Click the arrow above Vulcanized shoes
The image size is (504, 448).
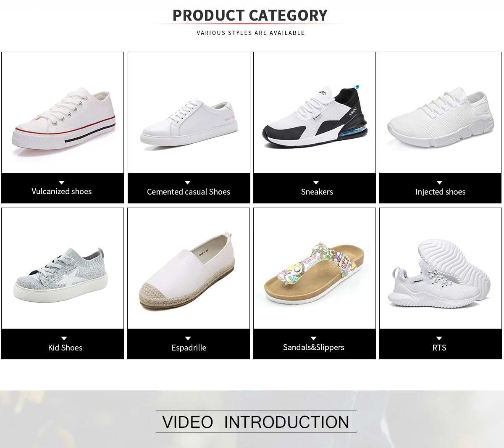point(62,182)
